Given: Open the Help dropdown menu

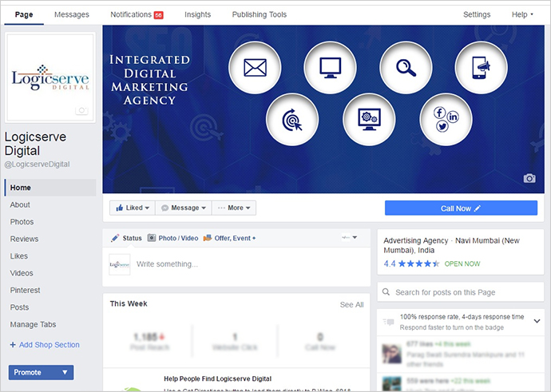Looking at the screenshot, I should [522, 14].
